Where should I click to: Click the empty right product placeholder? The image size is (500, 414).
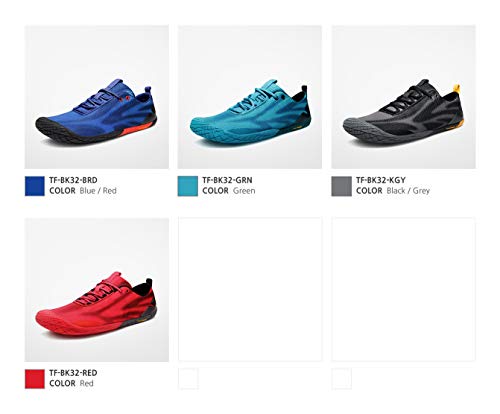[403, 289]
